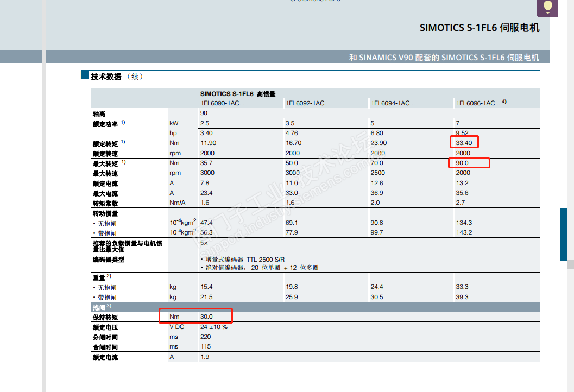Click the rated power value "6.80" hp
The width and height of the screenshot is (574, 392).
tap(377, 133)
